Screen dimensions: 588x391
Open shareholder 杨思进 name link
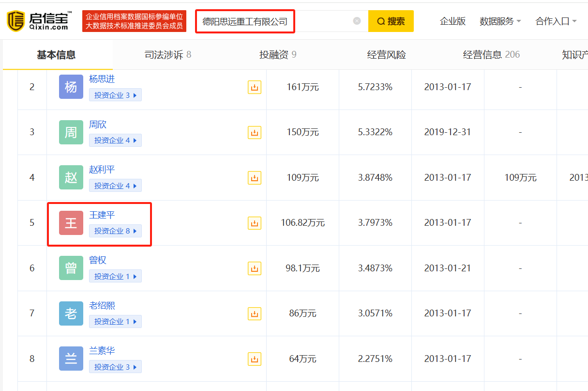(x=102, y=79)
